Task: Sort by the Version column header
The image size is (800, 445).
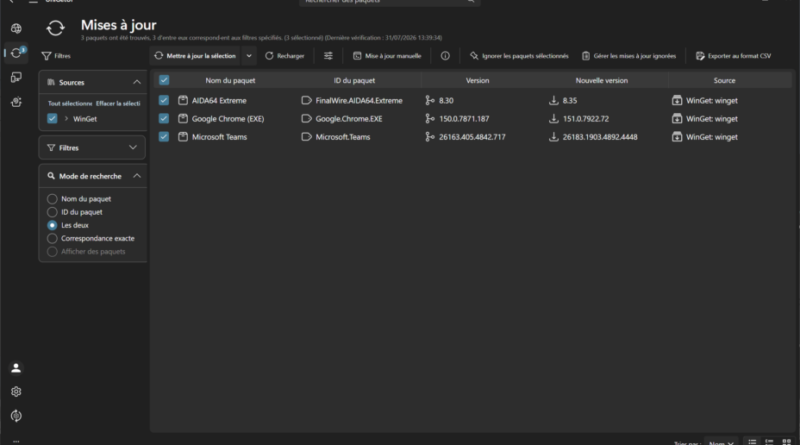Action: [478, 80]
